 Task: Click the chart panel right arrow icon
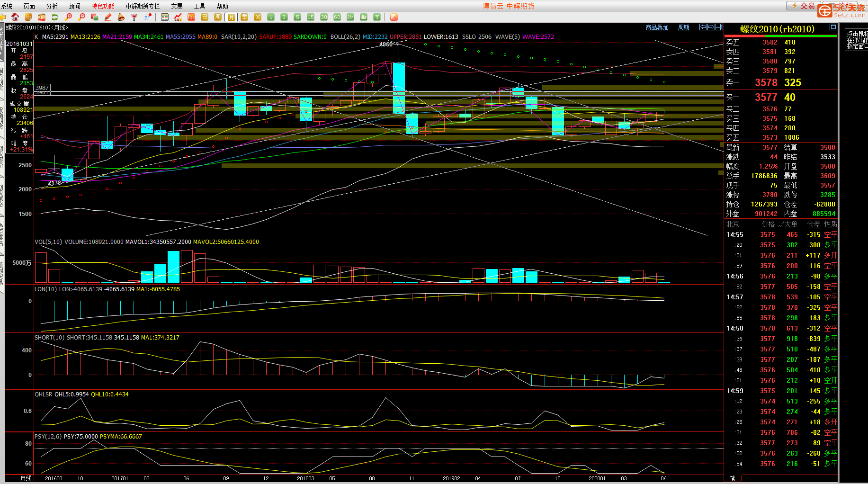[711, 27]
